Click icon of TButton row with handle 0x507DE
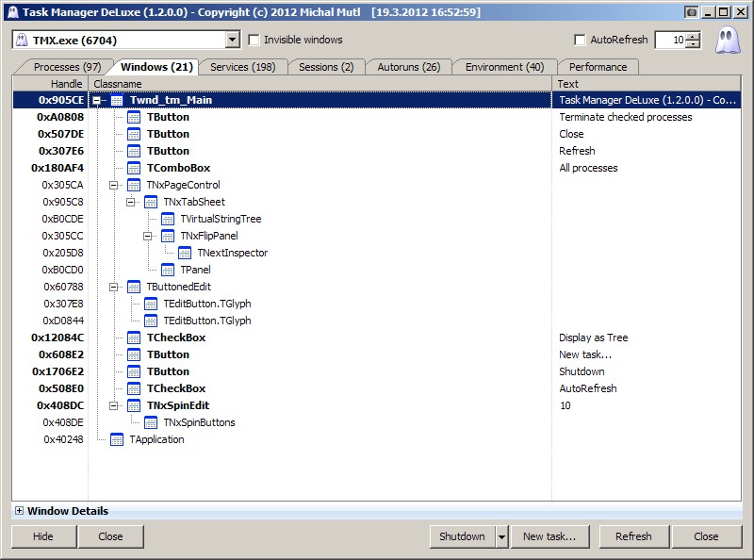This screenshot has height=560, width=754. 134,134
